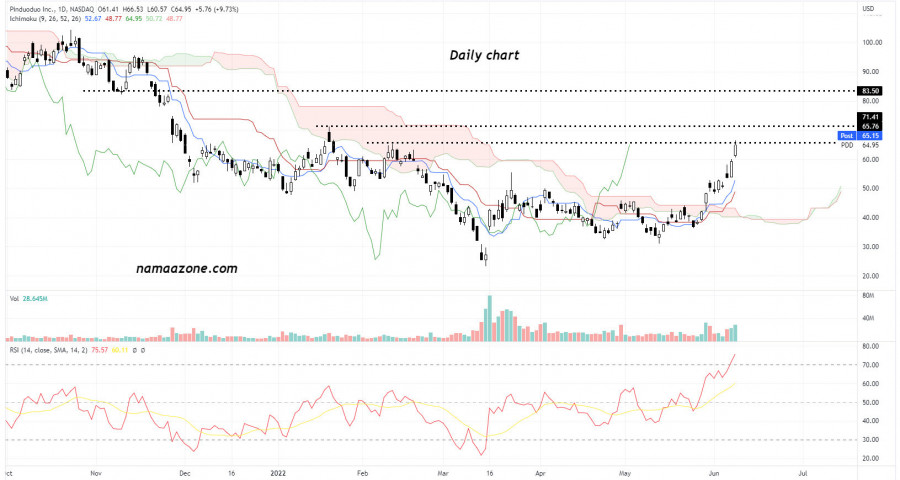Click the namaazone.com watermark text
This screenshot has height=480, width=900.
(187, 269)
